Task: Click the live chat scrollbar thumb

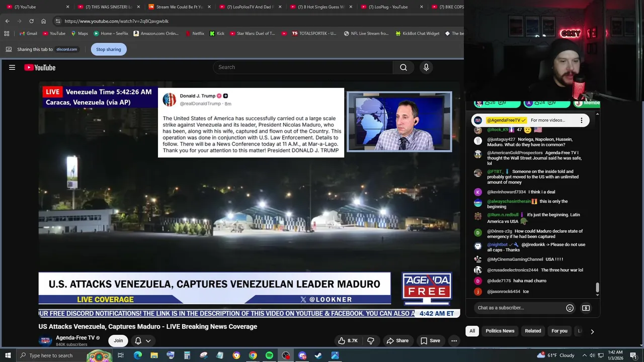Action: coord(597,288)
